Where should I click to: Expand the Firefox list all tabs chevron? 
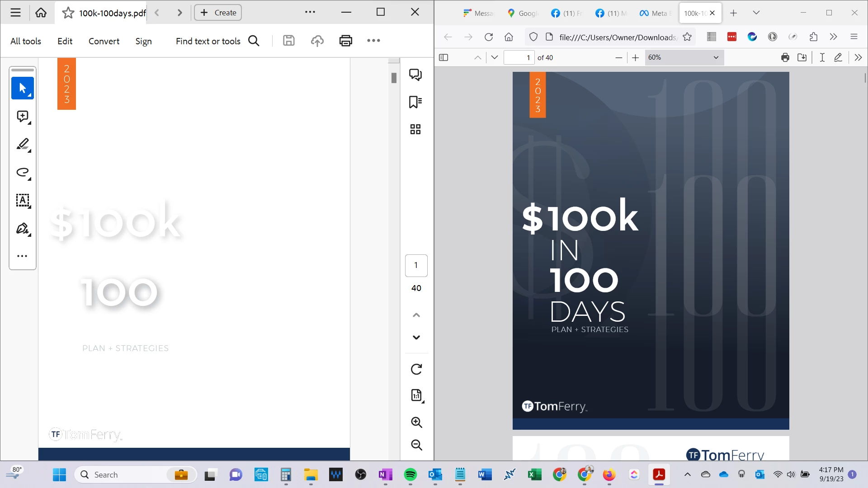(x=756, y=13)
